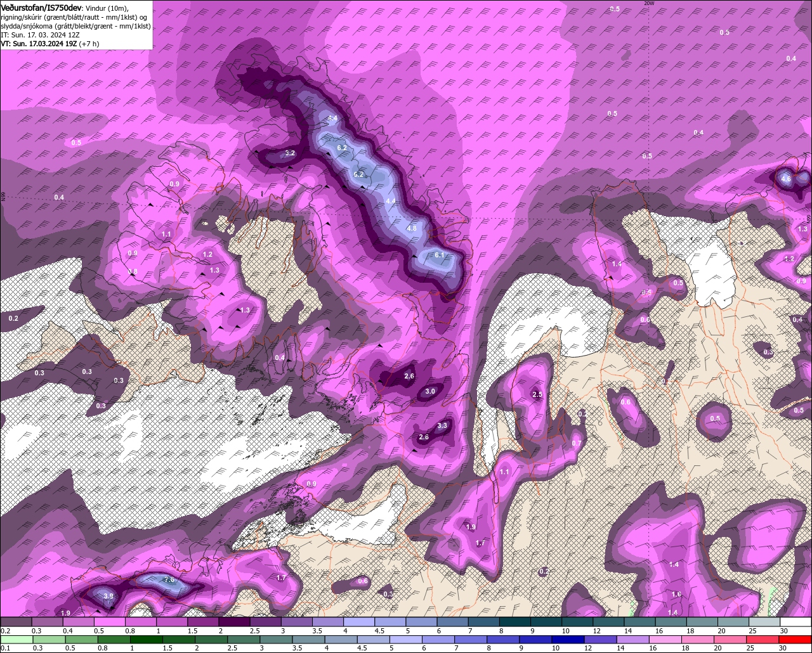This screenshot has height=653, width=812.
Task: Click the 4.6 precipitation value on the map
Action: click(x=785, y=179)
